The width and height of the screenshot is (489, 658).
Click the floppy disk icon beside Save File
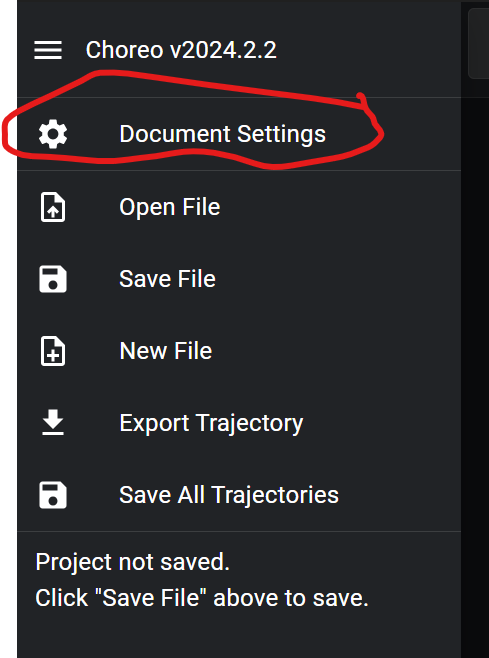(53, 279)
